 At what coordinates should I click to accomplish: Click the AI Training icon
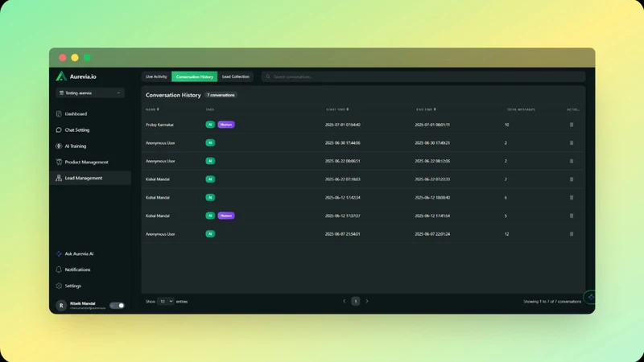point(59,146)
